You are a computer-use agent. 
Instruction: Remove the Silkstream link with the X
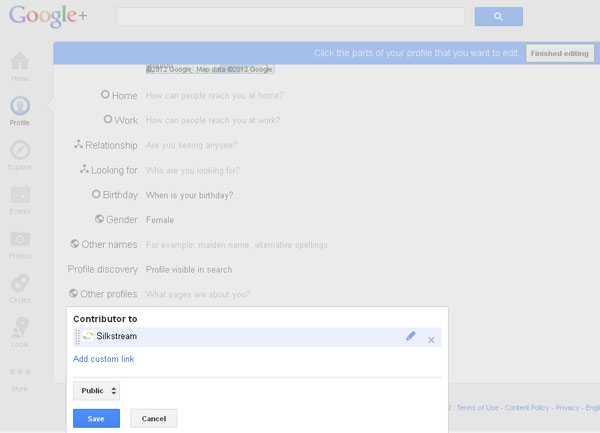(431, 340)
